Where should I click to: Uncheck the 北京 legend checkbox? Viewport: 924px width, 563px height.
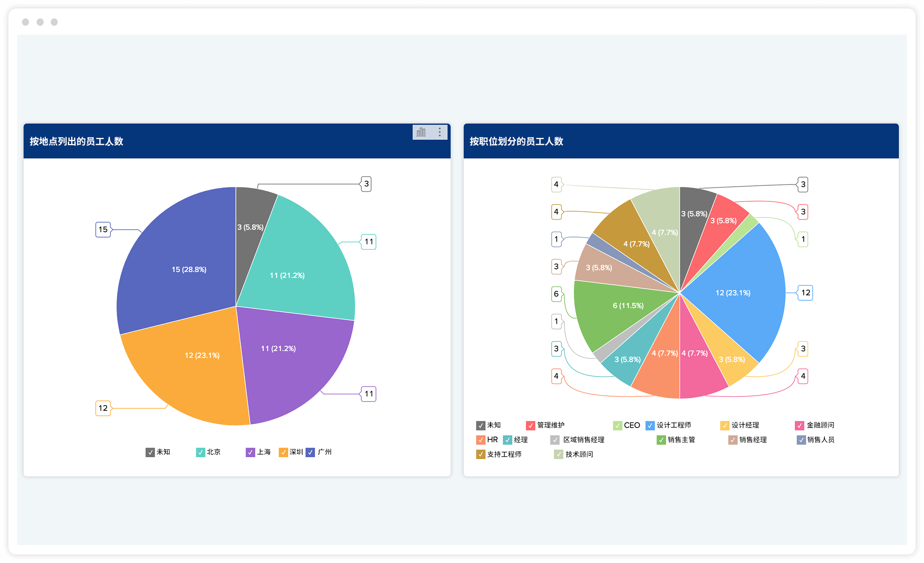click(200, 452)
